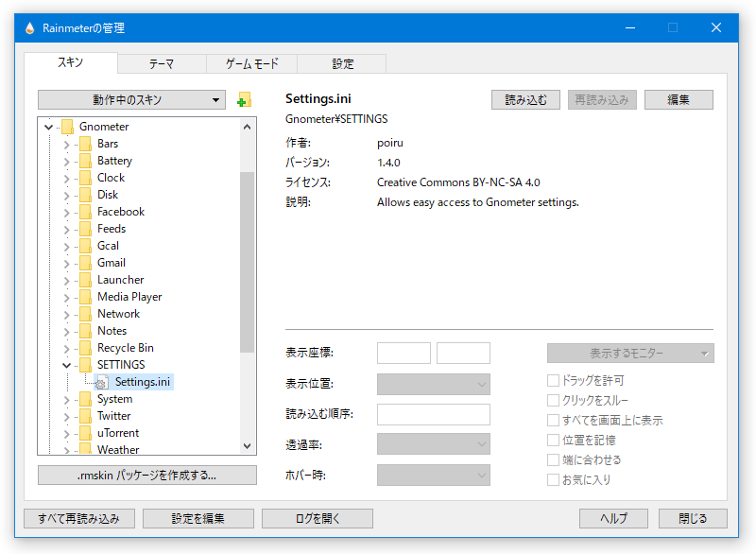Click the uTorrent folder icon
This screenshot has height=554, width=756.
(85, 433)
